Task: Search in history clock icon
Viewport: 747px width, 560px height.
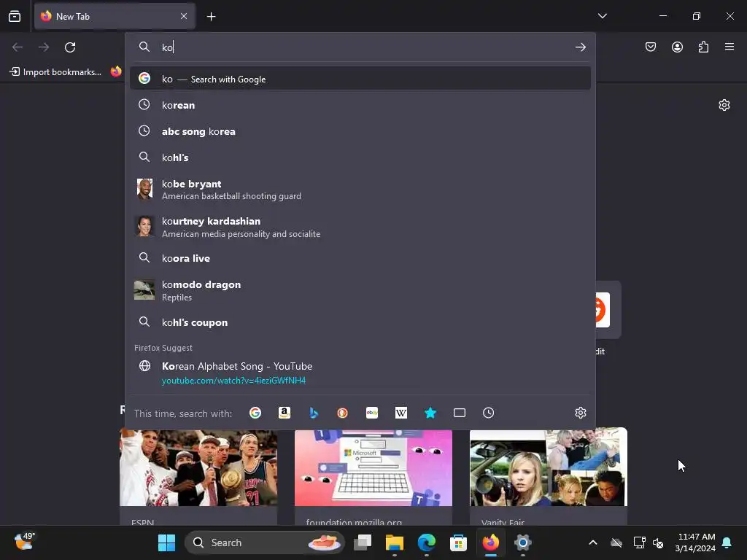Action: pos(488,413)
